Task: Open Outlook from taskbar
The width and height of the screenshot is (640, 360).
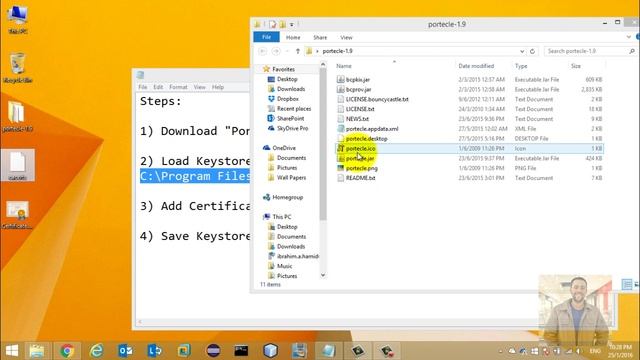Action: [125, 351]
